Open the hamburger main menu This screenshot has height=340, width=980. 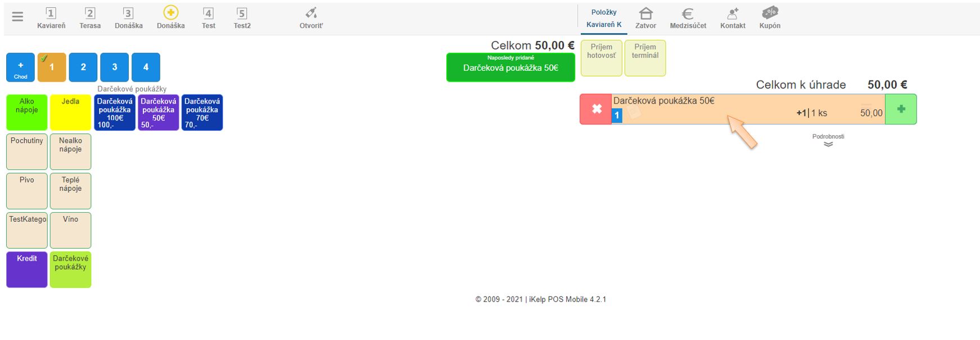click(17, 17)
